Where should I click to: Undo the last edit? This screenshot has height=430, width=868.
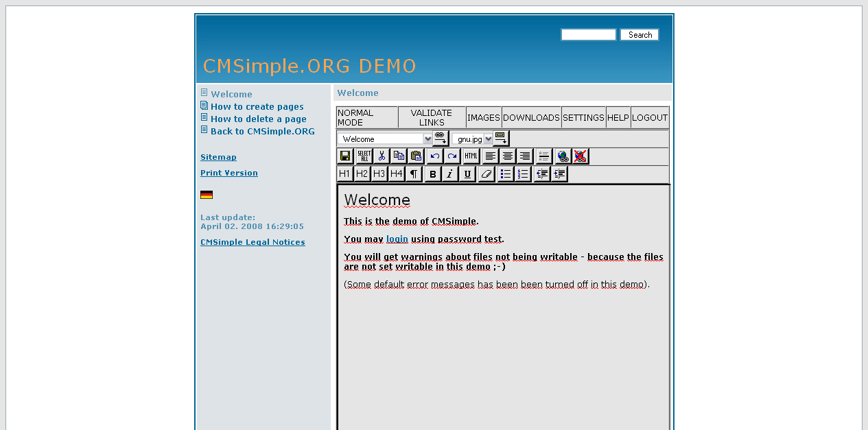tap(435, 156)
